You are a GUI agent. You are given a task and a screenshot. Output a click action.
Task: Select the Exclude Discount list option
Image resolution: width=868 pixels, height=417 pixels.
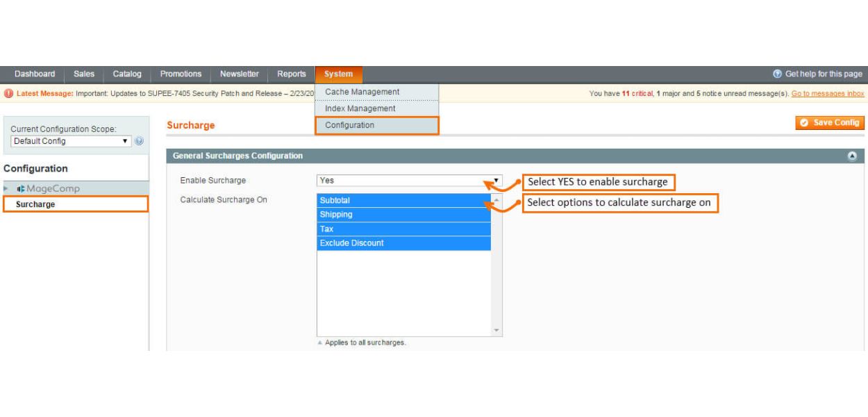403,243
